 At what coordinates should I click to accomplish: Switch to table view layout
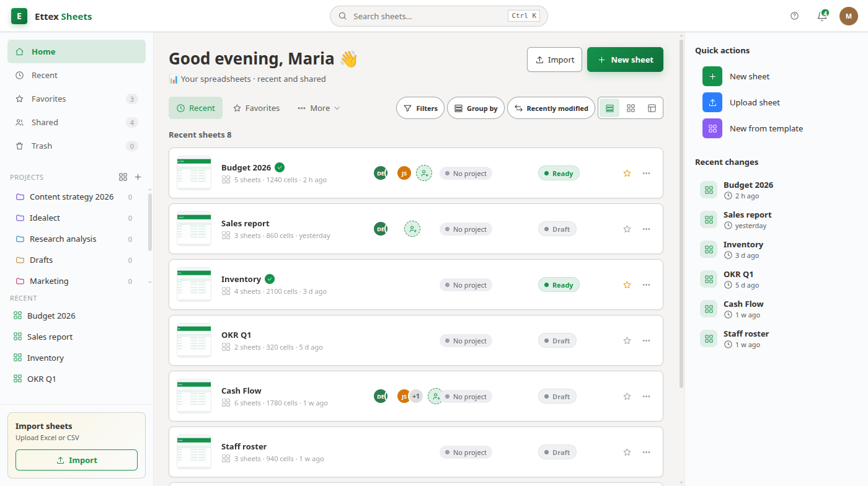652,108
